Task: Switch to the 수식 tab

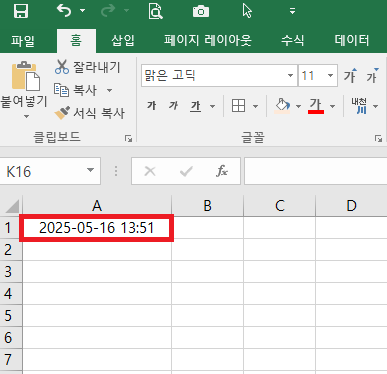Action: click(x=292, y=41)
